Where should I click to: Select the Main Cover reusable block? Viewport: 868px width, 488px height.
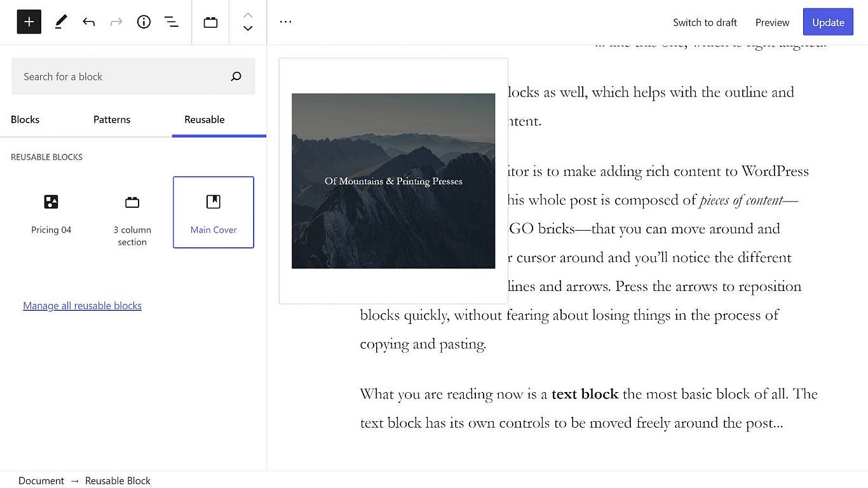(214, 212)
